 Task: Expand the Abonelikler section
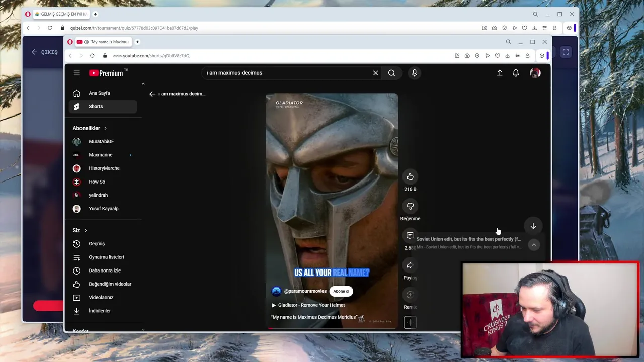[90, 128]
